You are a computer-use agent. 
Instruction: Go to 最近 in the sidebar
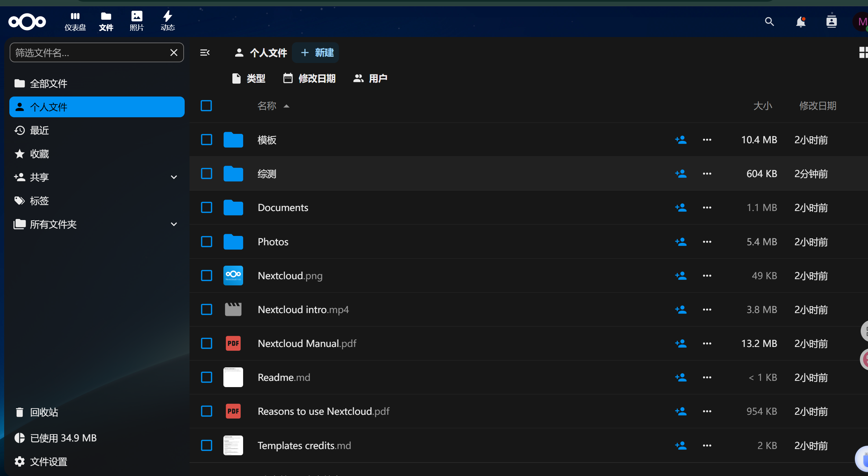point(39,130)
